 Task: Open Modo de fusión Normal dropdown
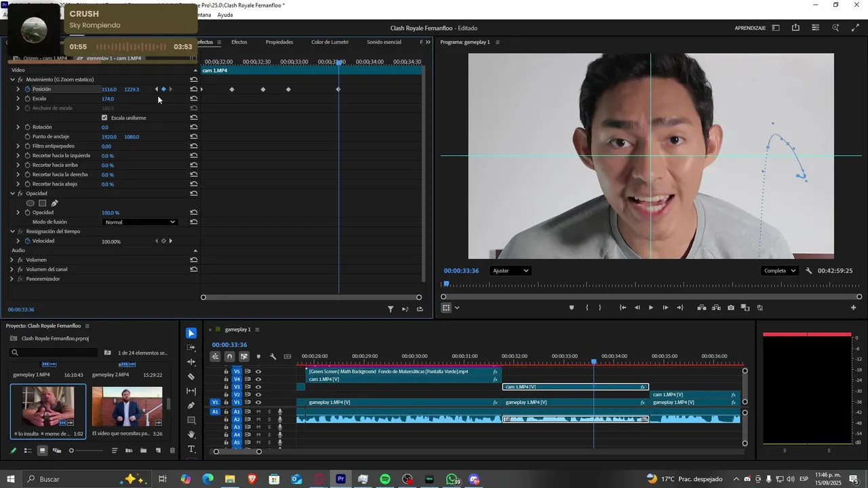pos(140,222)
